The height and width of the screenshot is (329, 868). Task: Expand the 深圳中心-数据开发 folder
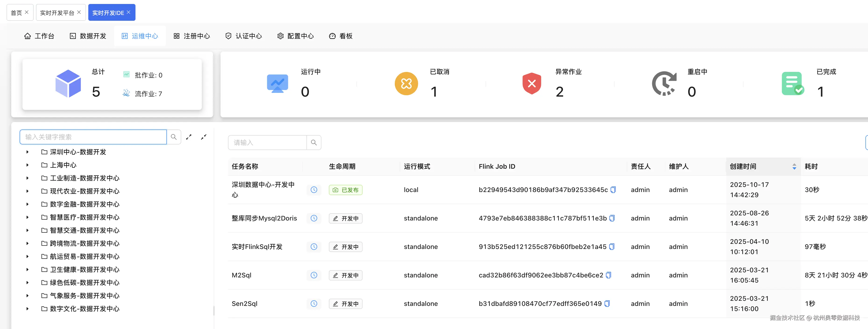[x=28, y=152]
